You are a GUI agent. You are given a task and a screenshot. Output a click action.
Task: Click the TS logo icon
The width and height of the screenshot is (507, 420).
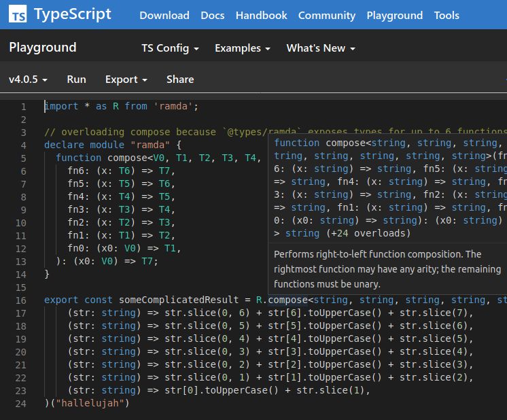(x=18, y=14)
